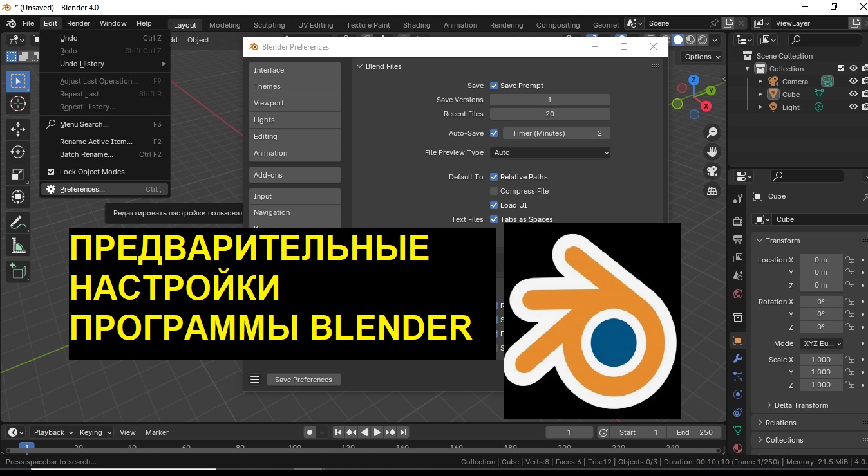Hide the Light object with eye icon
The width and height of the screenshot is (868, 476).
coord(853,107)
